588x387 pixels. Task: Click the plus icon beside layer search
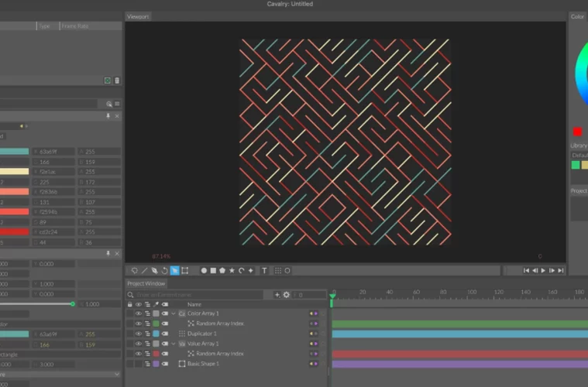point(277,295)
